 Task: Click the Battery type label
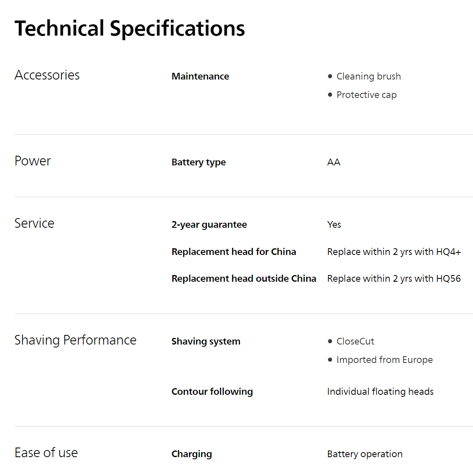199,162
